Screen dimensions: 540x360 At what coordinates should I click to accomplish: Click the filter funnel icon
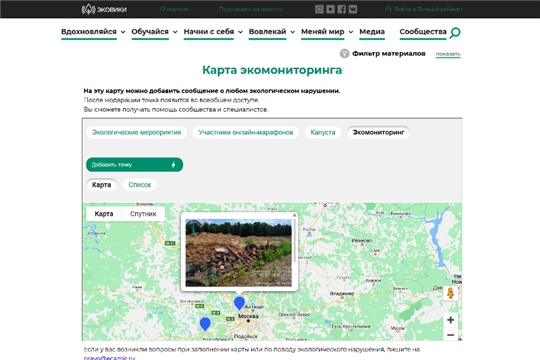[x=344, y=53]
